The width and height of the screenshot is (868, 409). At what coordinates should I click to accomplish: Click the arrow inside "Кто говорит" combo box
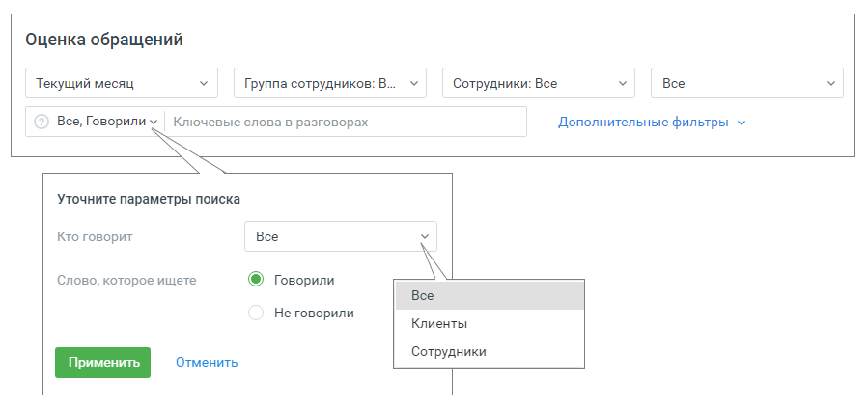click(x=423, y=236)
